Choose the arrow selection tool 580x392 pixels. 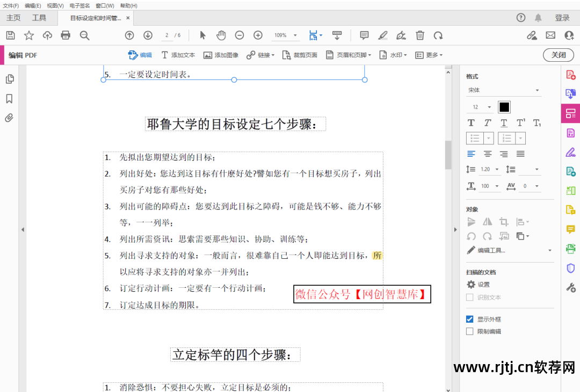(x=202, y=35)
